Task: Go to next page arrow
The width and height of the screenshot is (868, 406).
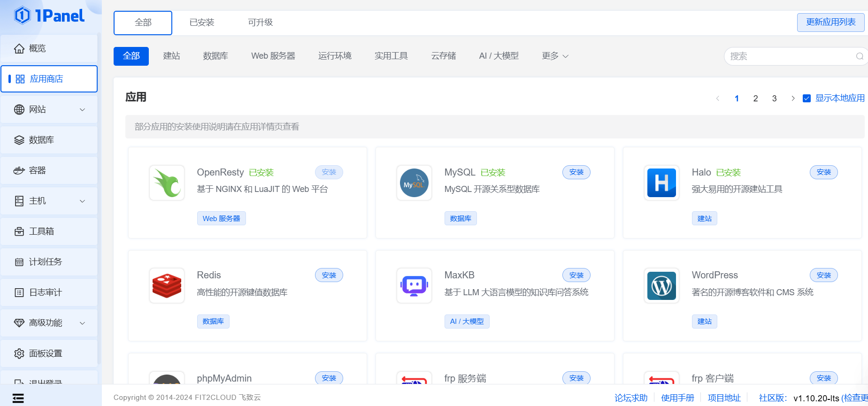Action: [x=793, y=98]
